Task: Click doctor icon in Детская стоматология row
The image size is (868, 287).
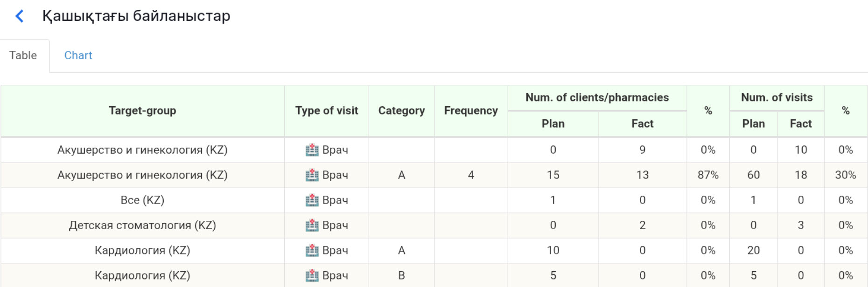Action: click(312, 225)
